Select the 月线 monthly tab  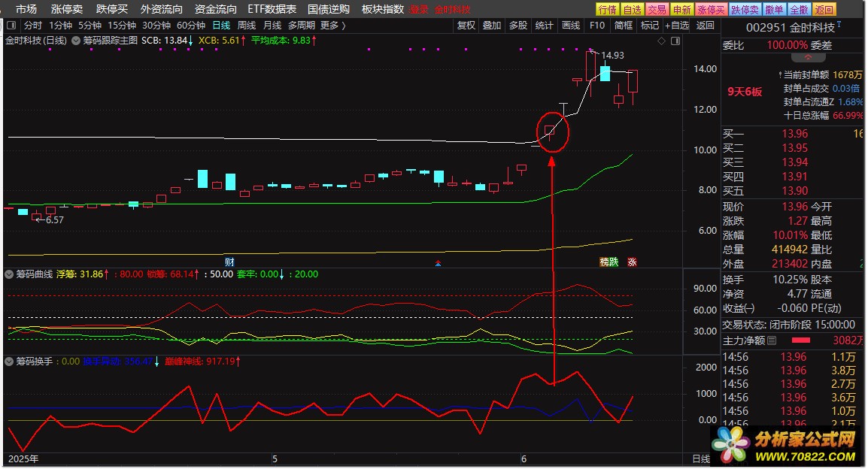(272, 26)
